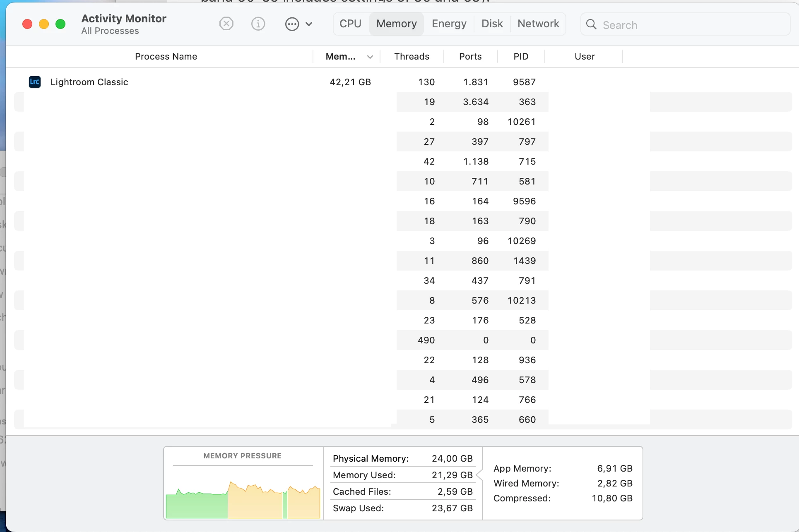Click the Lightroom Classic app icon
The width and height of the screenshot is (799, 532).
pyautogui.click(x=35, y=82)
